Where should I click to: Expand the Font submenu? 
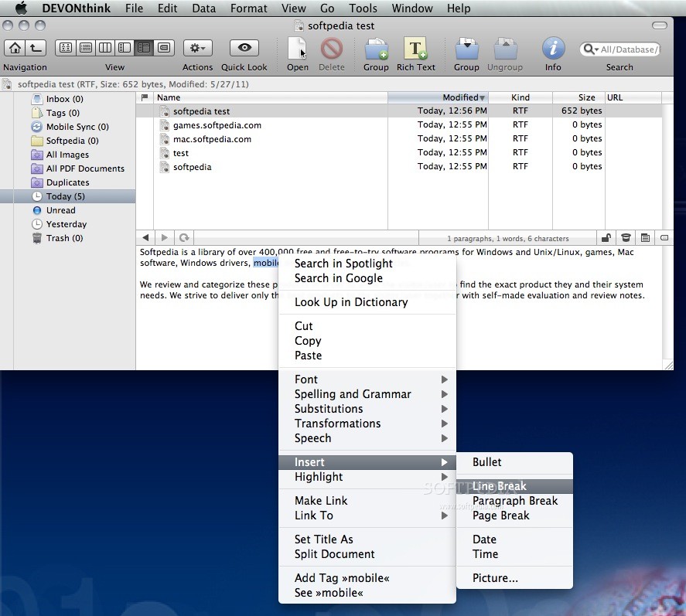[367, 379]
